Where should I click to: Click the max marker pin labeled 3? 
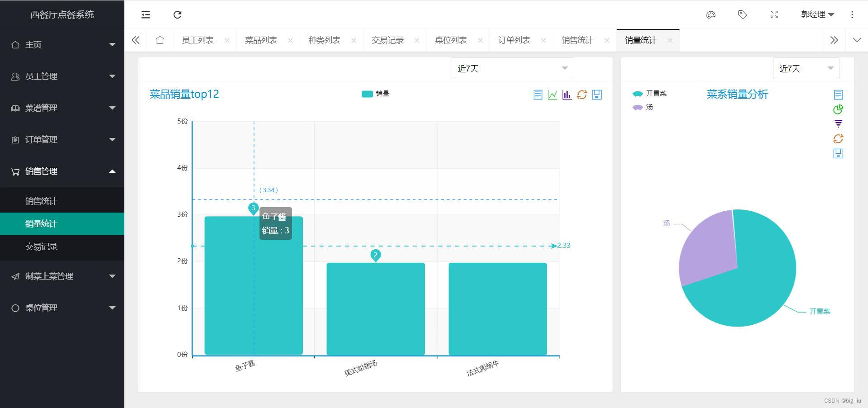pos(253,209)
